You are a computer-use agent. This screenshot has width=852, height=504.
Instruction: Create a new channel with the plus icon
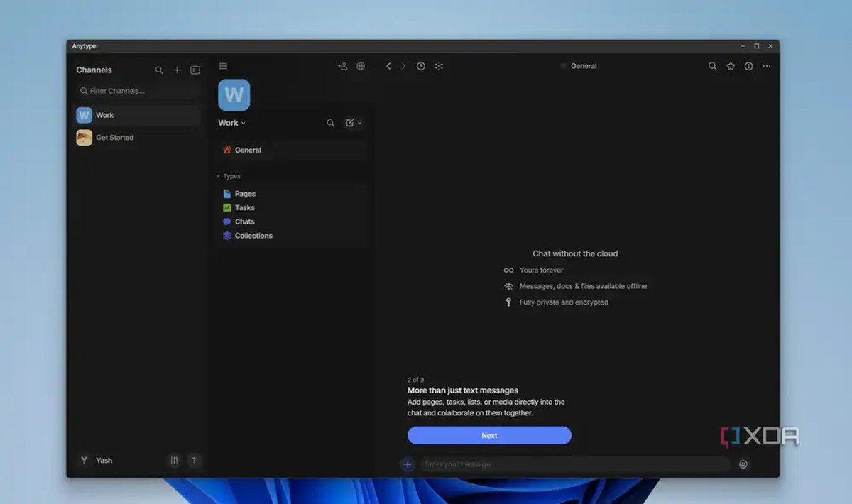pyautogui.click(x=177, y=70)
